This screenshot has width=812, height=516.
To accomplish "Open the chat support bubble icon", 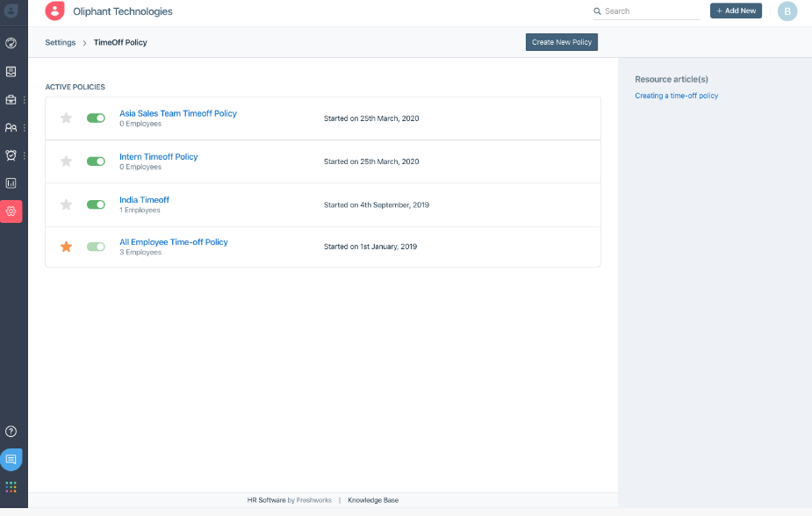I will [11, 459].
